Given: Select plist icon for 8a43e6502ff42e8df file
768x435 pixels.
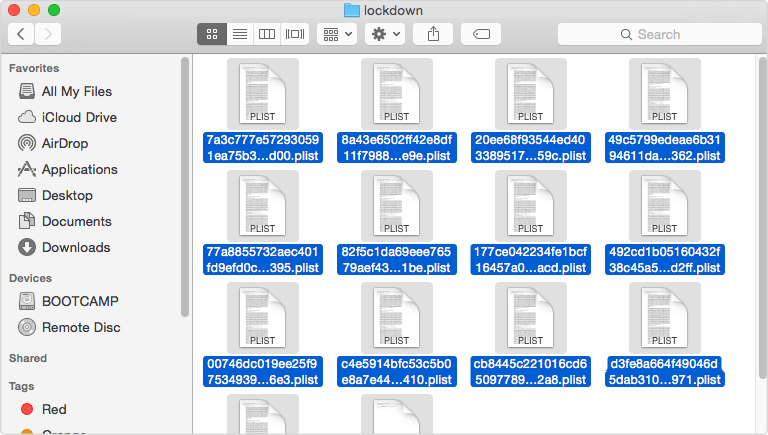Looking at the screenshot, I should (x=397, y=94).
